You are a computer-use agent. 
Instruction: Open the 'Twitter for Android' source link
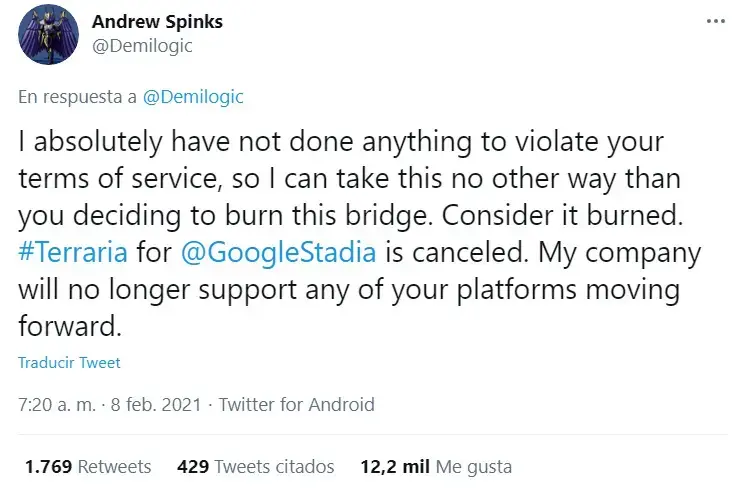click(296, 405)
